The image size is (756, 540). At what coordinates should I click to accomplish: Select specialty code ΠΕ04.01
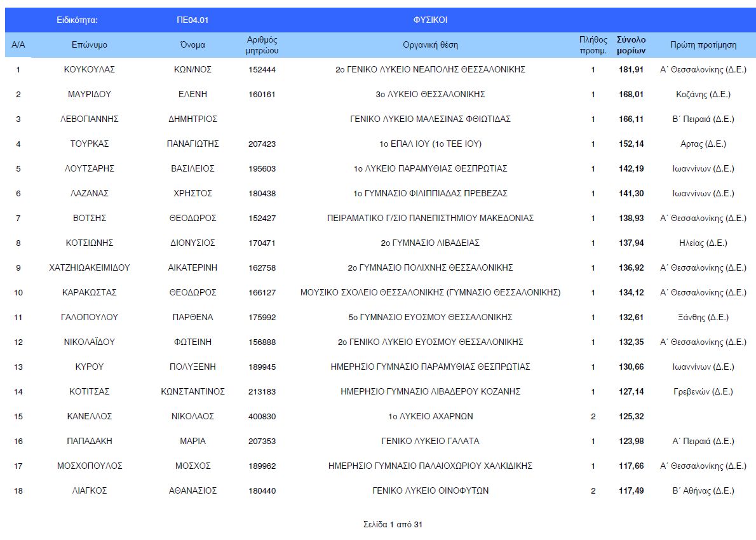(x=192, y=20)
